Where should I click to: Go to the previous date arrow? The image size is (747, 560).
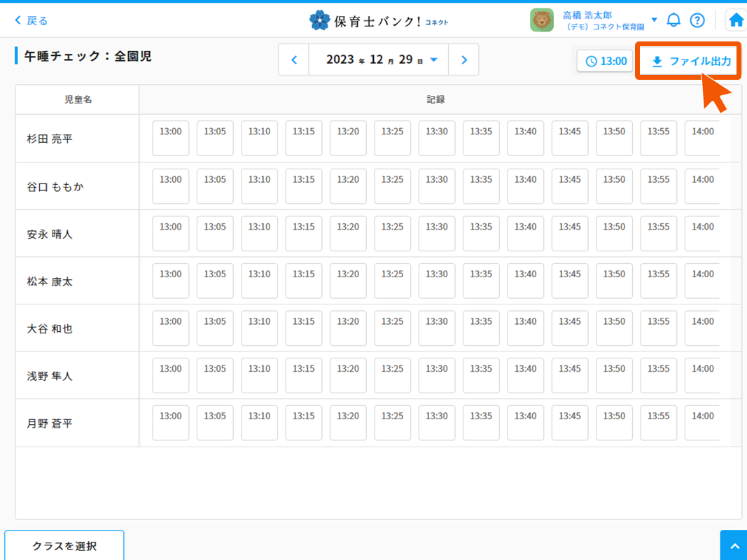tap(294, 60)
